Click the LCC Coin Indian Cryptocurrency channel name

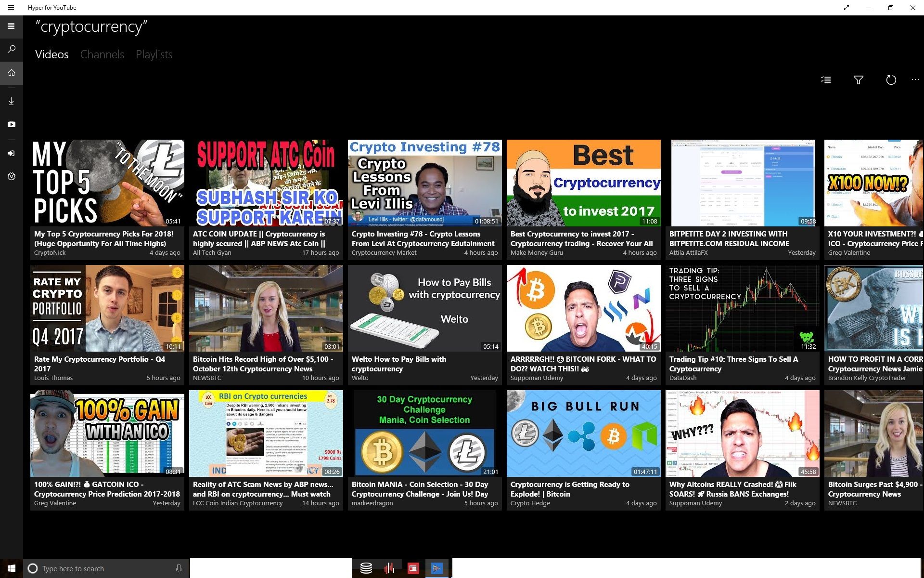pyautogui.click(x=238, y=503)
